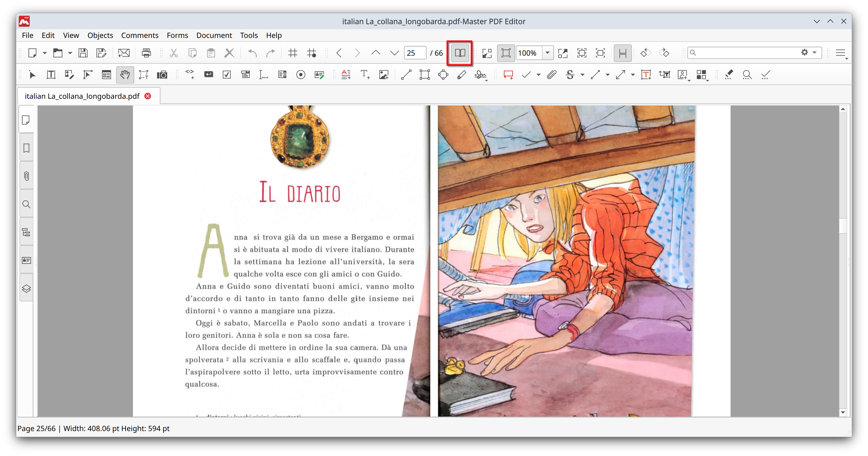Open the Bookmarks side panel
The height and width of the screenshot is (456, 868).
coord(26,148)
